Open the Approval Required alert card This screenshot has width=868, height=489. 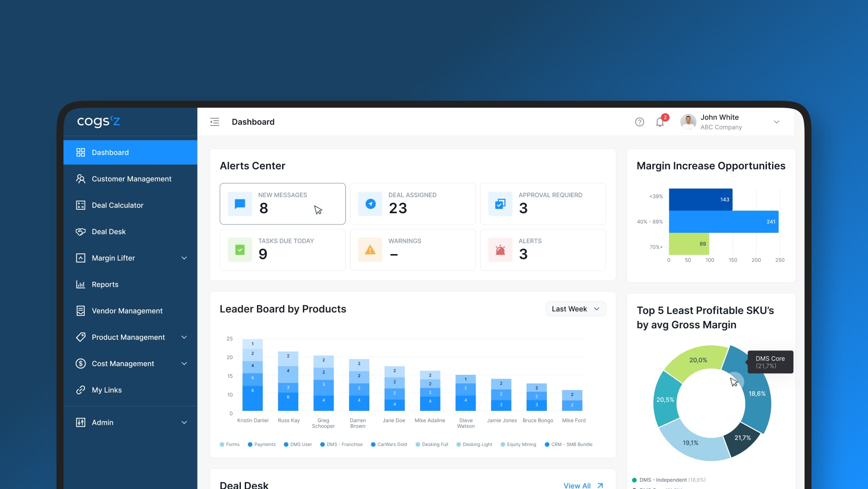pyautogui.click(x=543, y=204)
